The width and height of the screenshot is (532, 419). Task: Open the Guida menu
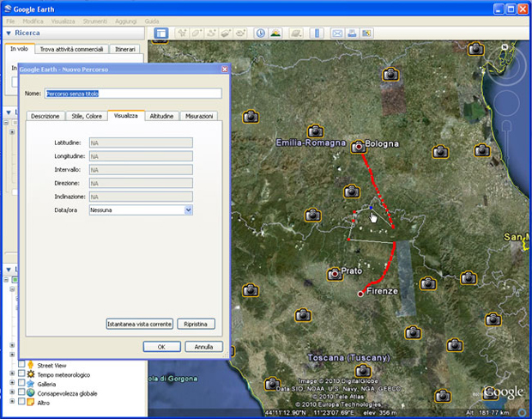pos(152,21)
